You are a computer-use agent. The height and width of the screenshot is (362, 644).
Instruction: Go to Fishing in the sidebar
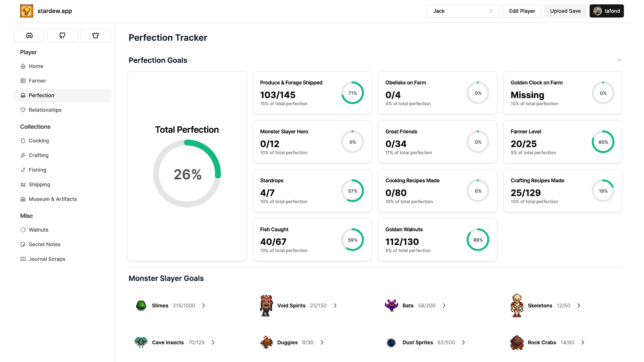tap(38, 170)
